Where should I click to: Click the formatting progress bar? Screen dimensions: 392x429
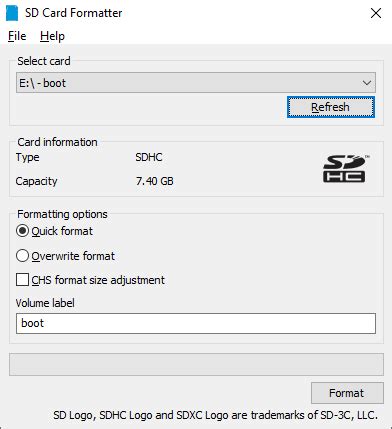(x=196, y=365)
